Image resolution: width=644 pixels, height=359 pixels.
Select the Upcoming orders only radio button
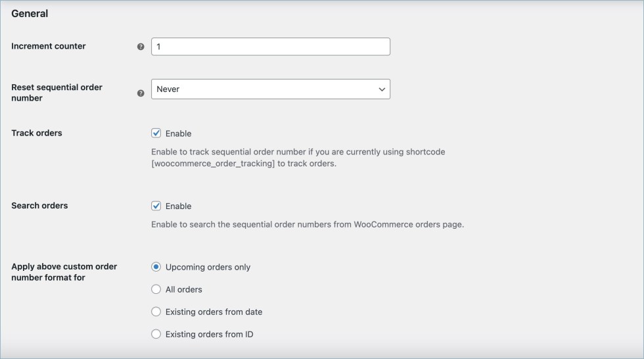click(156, 267)
